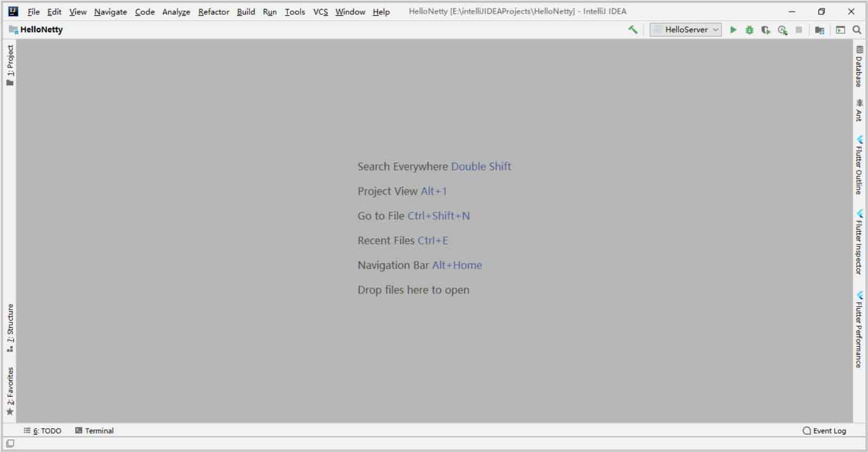The image size is (868, 452).
Task: Toggle the Structure tool window
Action: 10,328
